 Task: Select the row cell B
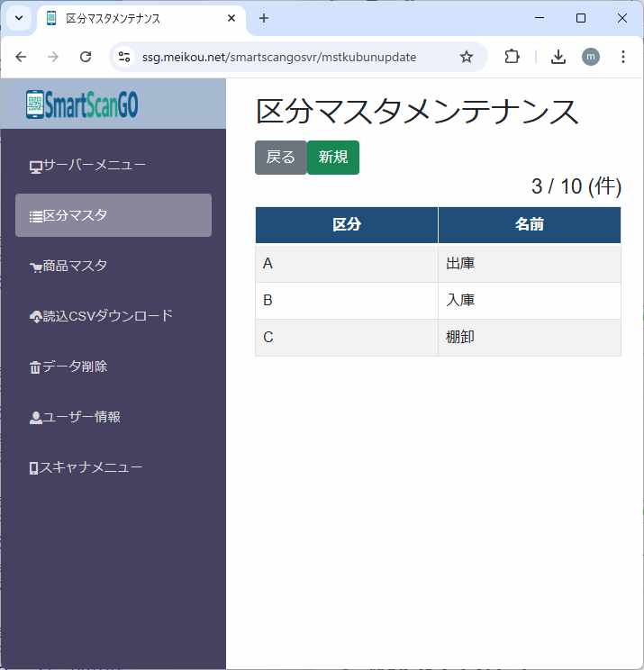click(x=347, y=301)
